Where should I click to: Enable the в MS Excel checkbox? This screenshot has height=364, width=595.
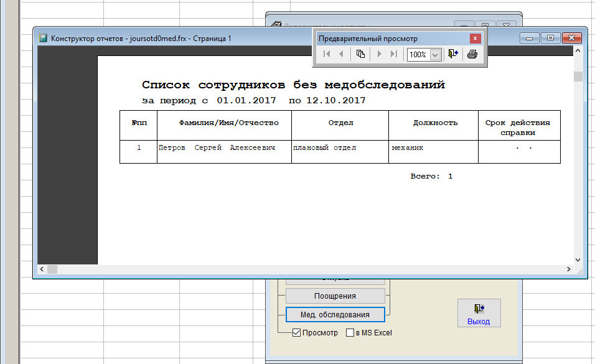coord(350,333)
